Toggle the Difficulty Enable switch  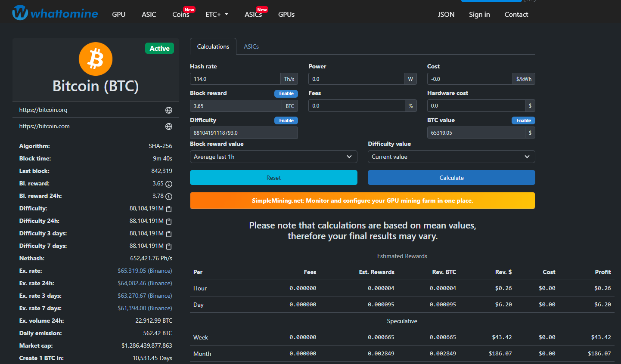[286, 121]
